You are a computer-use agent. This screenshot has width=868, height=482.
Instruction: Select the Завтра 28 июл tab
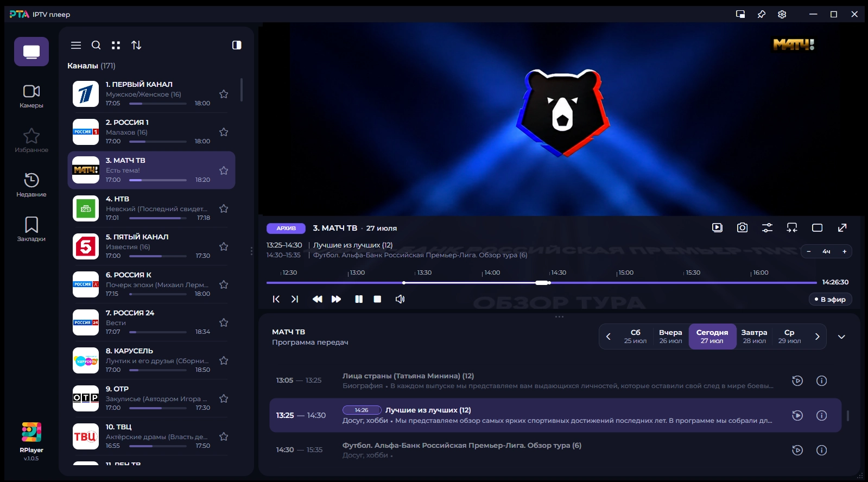[755, 337]
